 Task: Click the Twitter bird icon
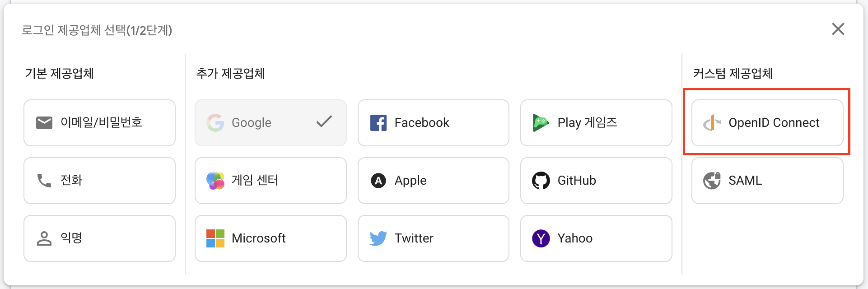[x=378, y=238]
